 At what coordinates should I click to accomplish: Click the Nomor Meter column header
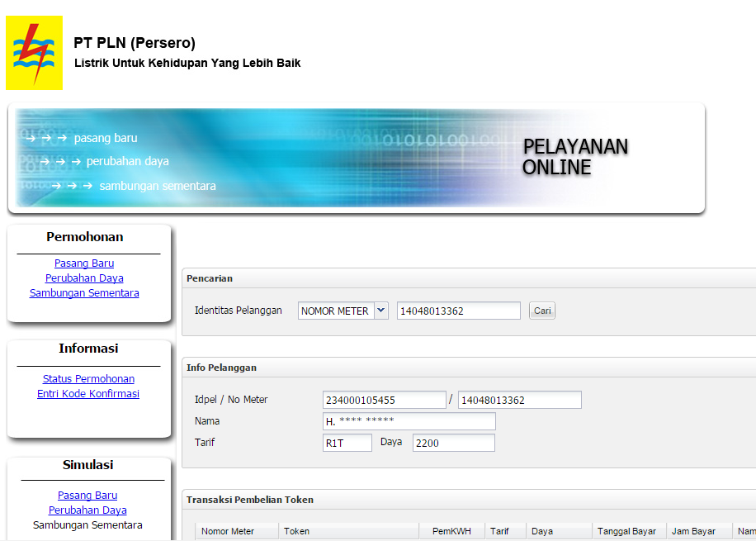237,531
